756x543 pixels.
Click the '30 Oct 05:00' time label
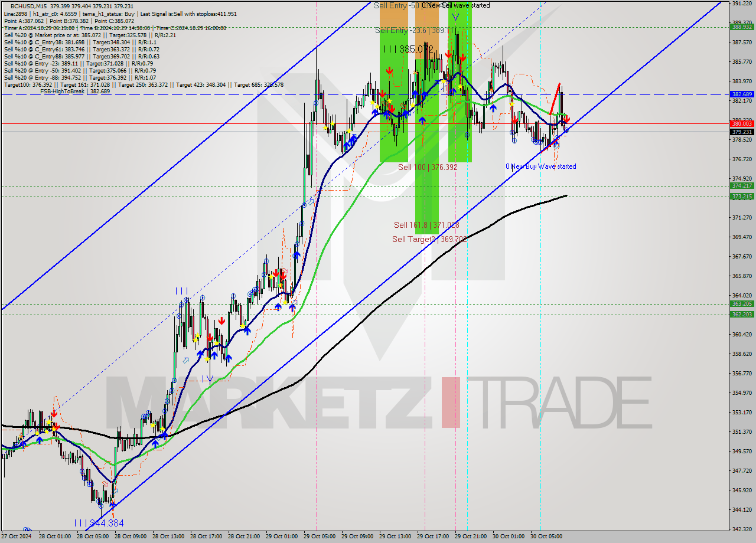[x=546, y=537]
